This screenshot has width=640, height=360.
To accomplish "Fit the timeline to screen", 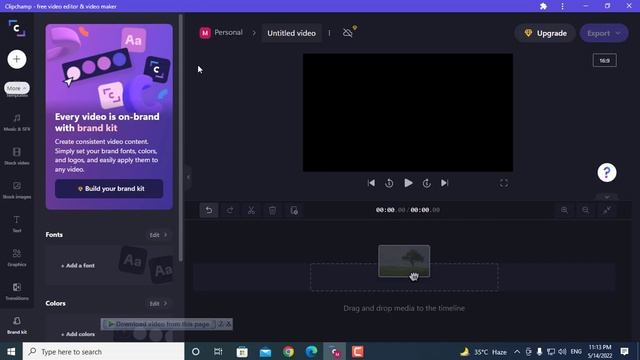I will coord(607,210).
